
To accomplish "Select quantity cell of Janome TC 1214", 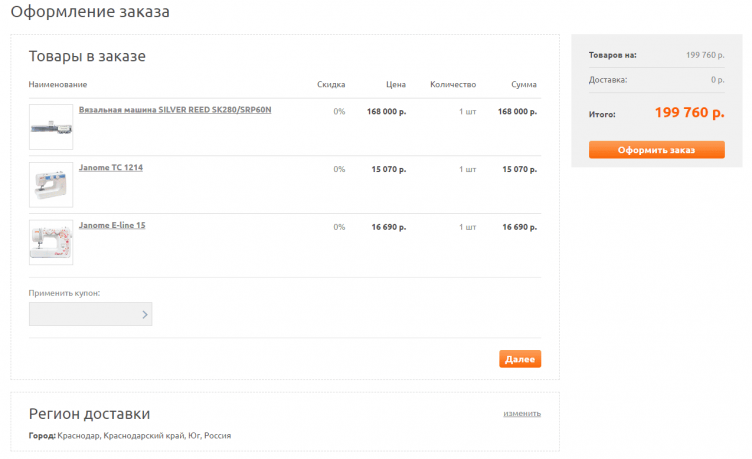I will pos(467,169).
